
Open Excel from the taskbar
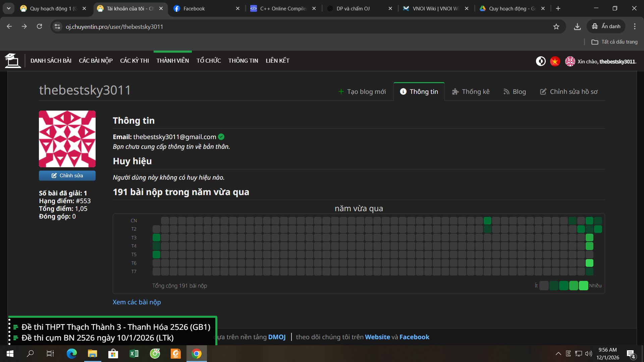pos(134,354)
